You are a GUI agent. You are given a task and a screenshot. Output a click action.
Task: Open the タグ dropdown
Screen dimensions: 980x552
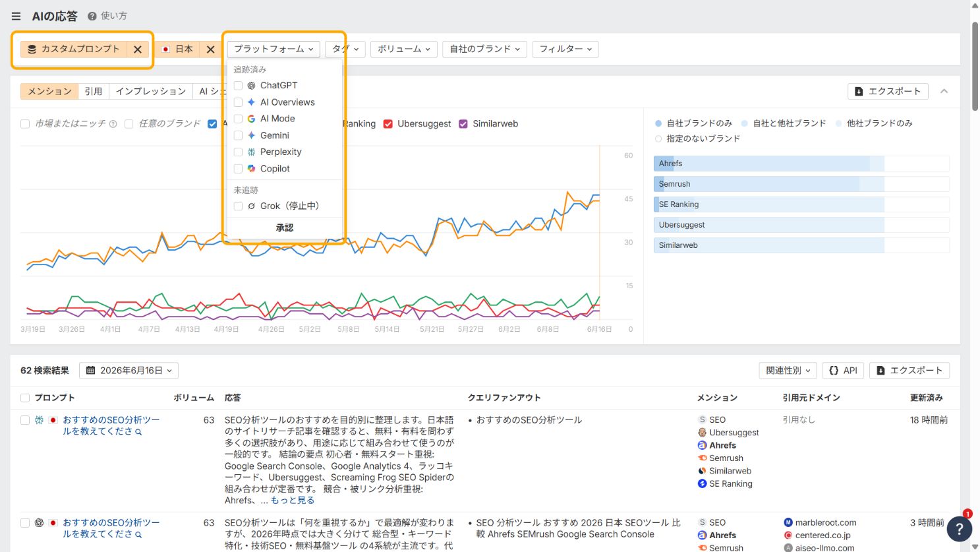(x=345, y=49)
